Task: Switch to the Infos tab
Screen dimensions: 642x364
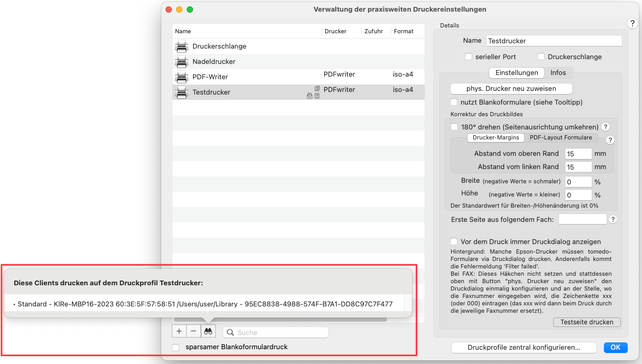Action: tap(558, 73)
